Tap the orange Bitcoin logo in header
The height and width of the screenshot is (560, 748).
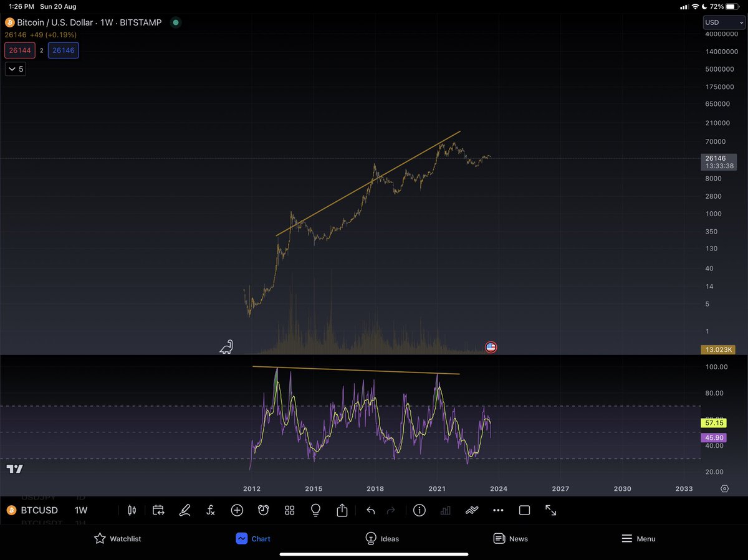pos(9,22)
